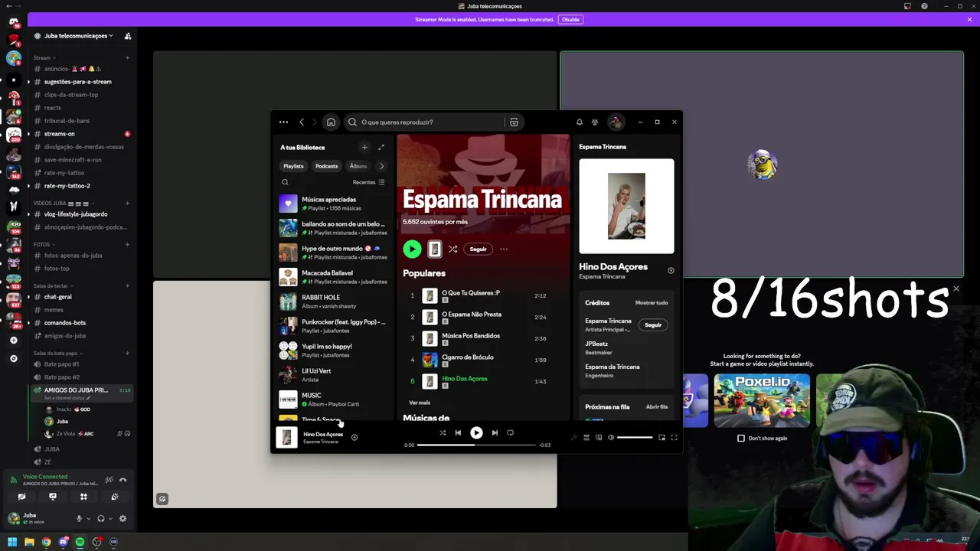Open the chat-geral channel
Image resolution: width=980 pixels, height=551 pixels.
click(82, 297)
